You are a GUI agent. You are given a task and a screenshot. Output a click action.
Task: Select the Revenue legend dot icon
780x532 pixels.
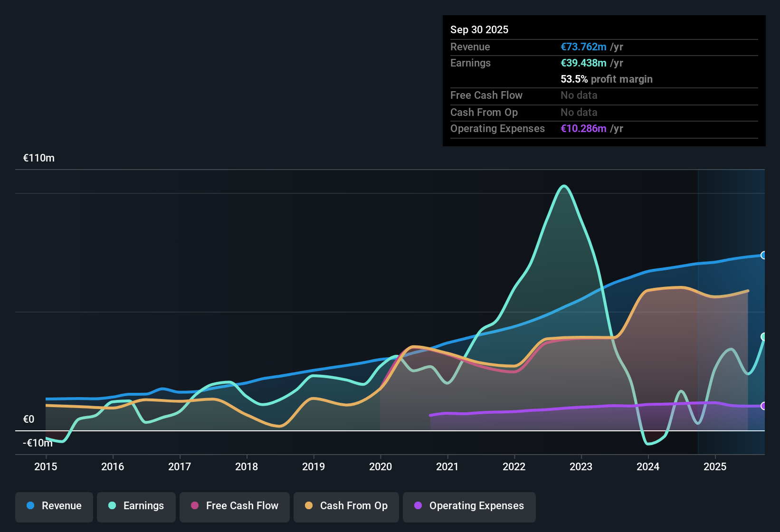(29, 506)
